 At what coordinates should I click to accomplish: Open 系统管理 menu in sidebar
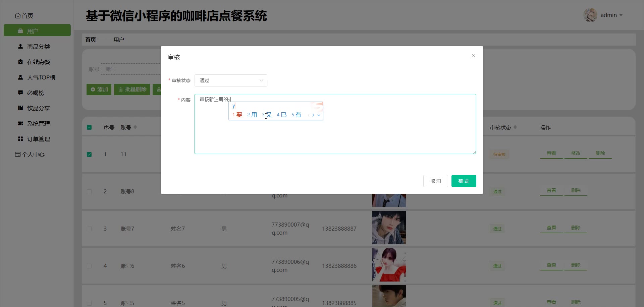[x=38, y=124]
